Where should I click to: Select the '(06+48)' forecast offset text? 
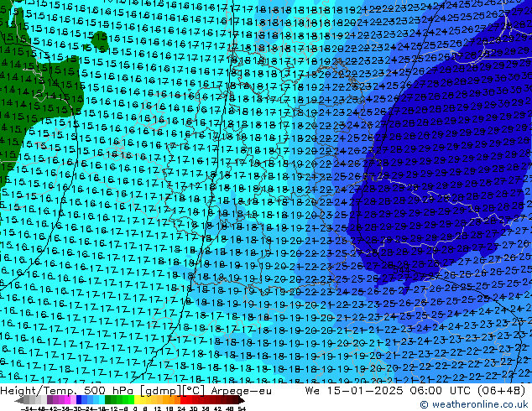pos(502,391)
